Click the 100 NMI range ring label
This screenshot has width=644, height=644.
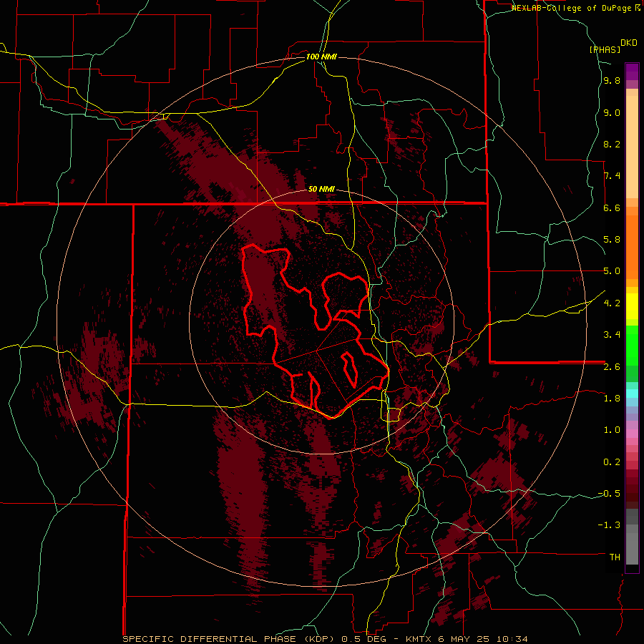tap(321, 57)
